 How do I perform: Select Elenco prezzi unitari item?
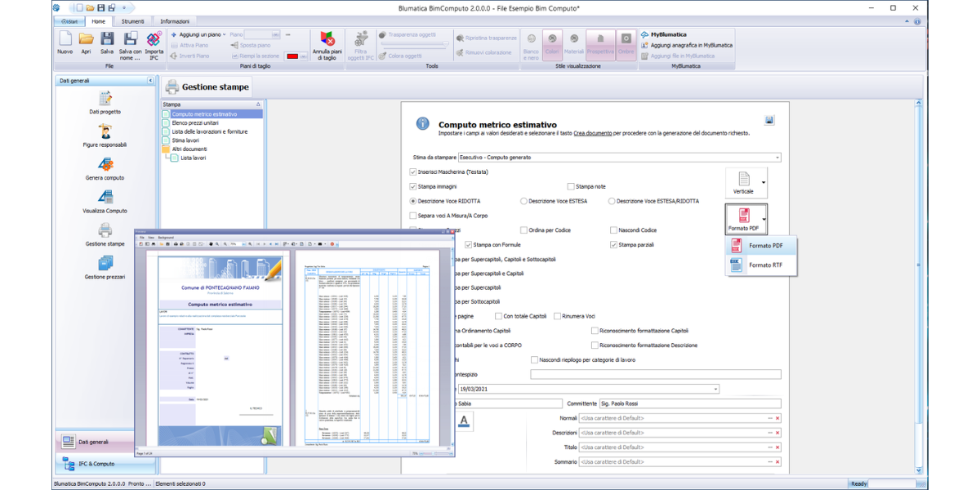pos(194,123)
